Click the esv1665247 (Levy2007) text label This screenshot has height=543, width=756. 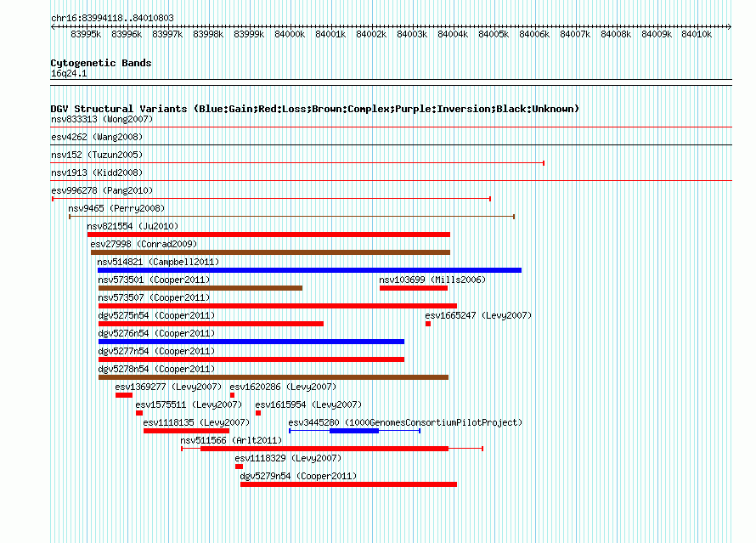pyautogui.click(x=478, y=315)
